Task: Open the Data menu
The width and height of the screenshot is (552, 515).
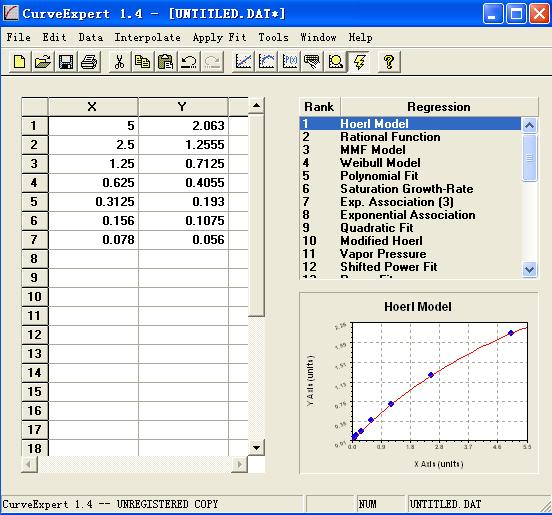Action: pos(90,37)
